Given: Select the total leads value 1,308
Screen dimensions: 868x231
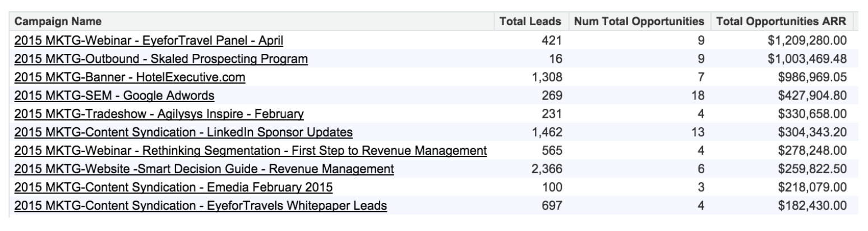Looking at the screenshot, I should click(x=547, y=77).
